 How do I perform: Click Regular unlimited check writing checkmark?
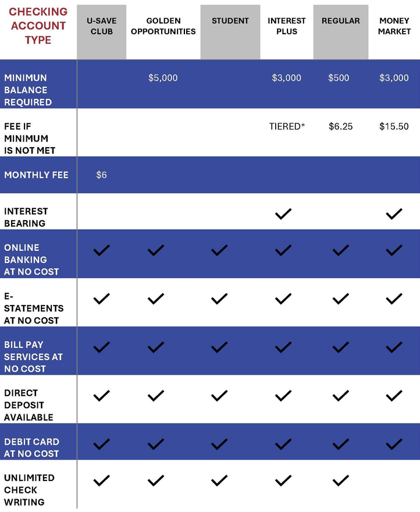tap(341, 481)
